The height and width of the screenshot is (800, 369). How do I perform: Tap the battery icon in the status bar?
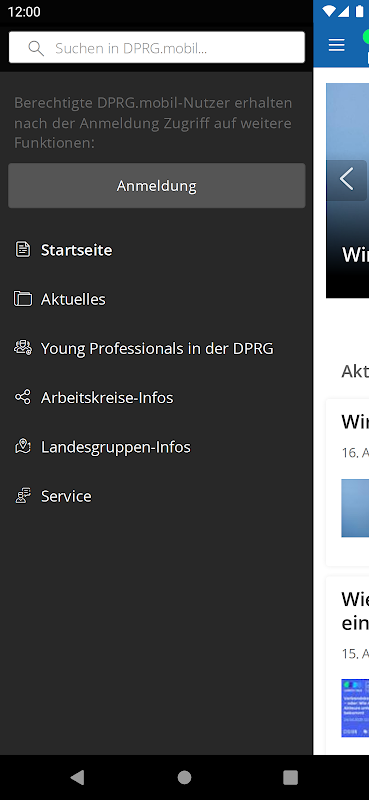[359, 11]
